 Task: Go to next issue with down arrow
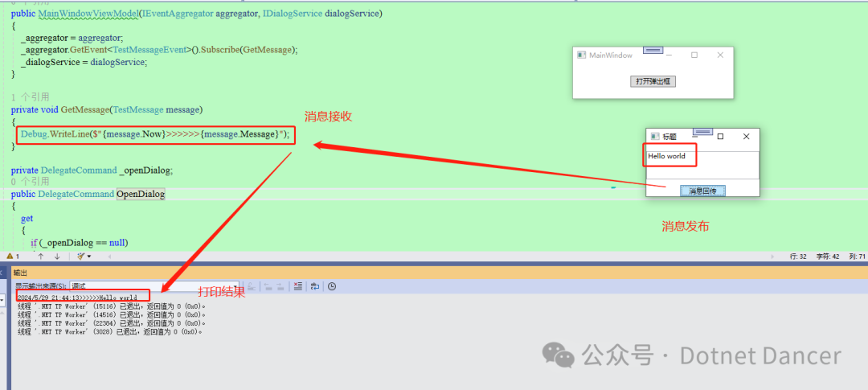(57, 257)
